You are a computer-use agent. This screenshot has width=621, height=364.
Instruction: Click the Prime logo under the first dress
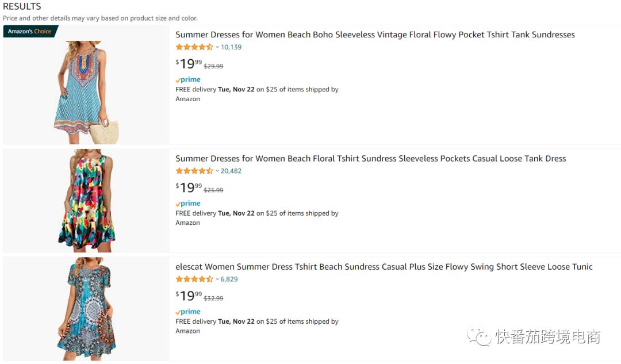point(188,80)
